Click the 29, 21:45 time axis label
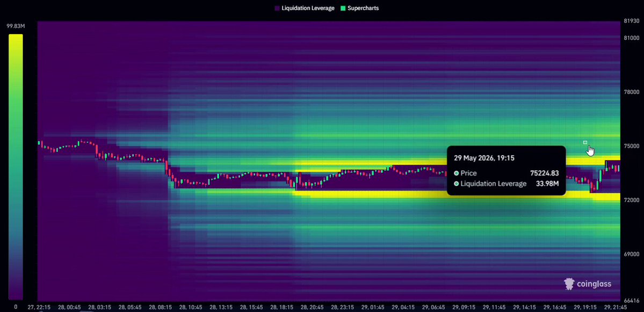Screen dimensions: 644x312 pos(615,307)
